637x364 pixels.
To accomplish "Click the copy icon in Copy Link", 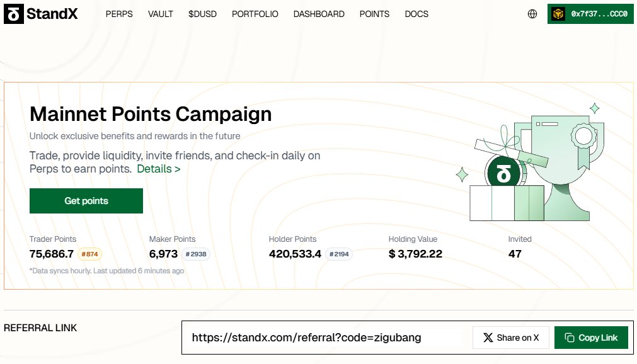I will tap(570, 338).
